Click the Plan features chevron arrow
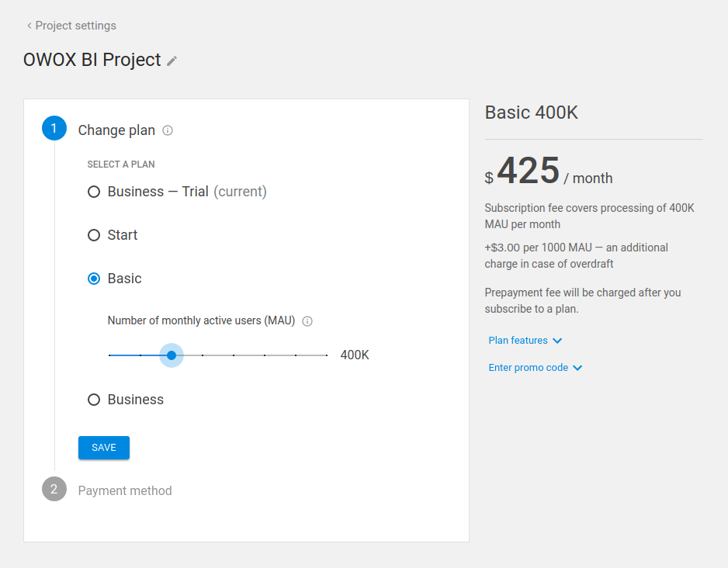Screen dimensions: 728x568 [557, 341]
